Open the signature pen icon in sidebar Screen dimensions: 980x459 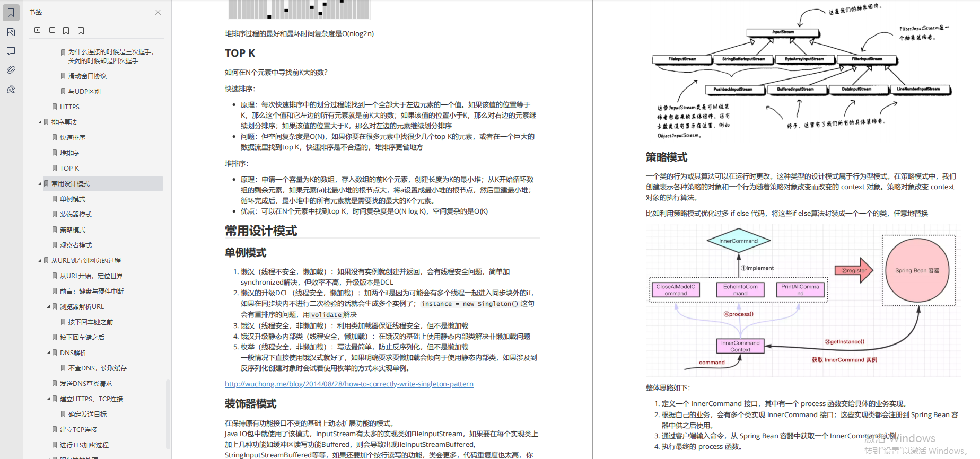[11, 89]
